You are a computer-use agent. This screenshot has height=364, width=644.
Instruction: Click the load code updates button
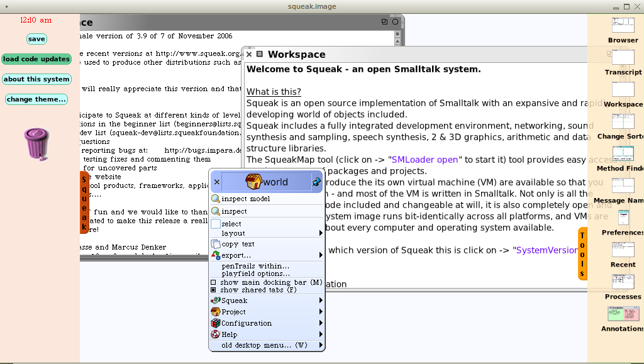click(x=36, y=59)
